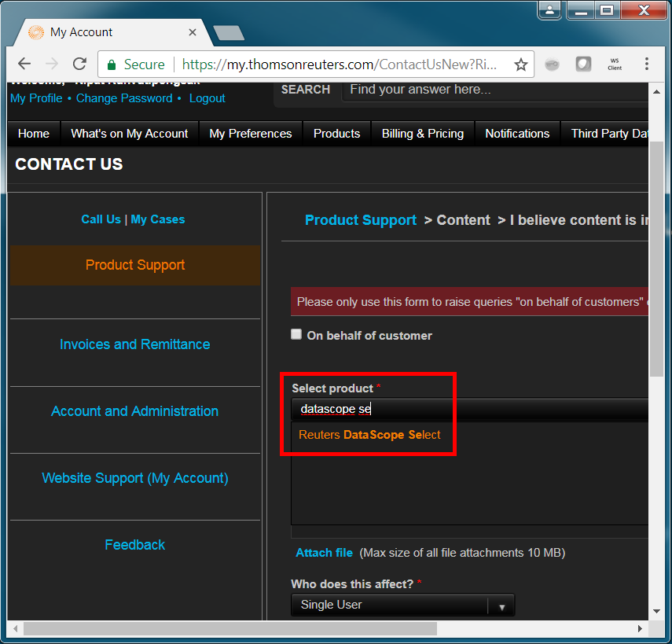672x644 pixels.
Task: Log out using the Logout link
Action: 207,98
